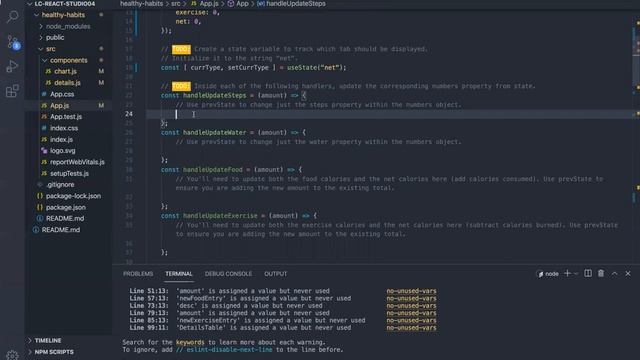Open App.css file
The image size is (640, 360).
coord(62,94)
